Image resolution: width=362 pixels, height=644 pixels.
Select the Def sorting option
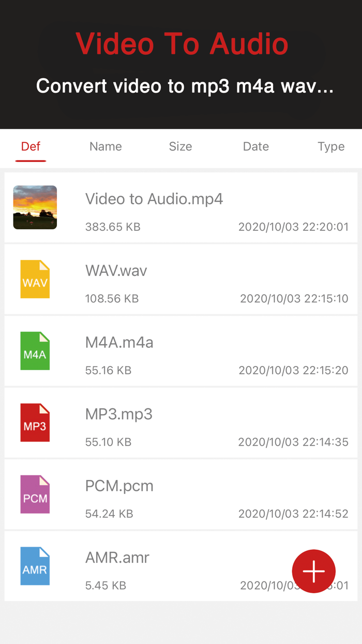[x=31, y=147]
